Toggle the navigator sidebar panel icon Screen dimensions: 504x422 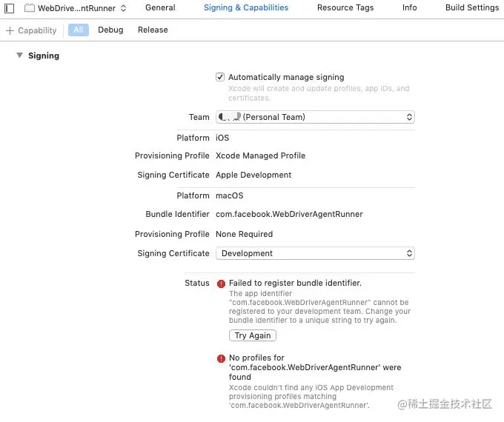coord(10,8)
